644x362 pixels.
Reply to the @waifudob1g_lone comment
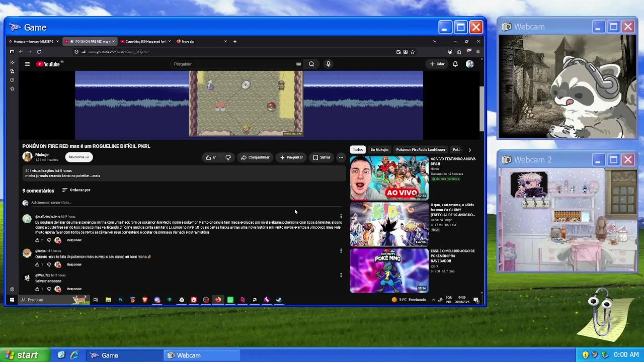[x=74, y=240]
